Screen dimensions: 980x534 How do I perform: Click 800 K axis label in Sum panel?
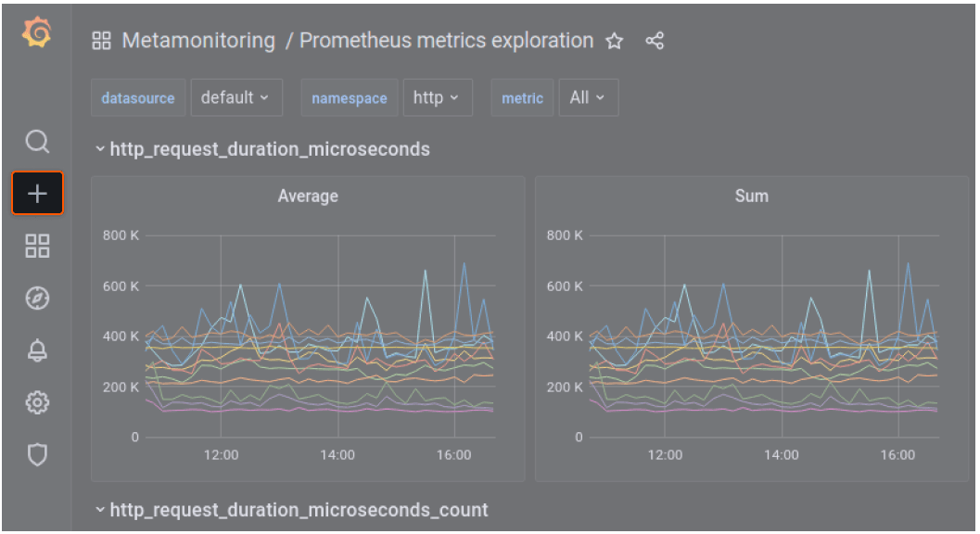click(565, 235)
